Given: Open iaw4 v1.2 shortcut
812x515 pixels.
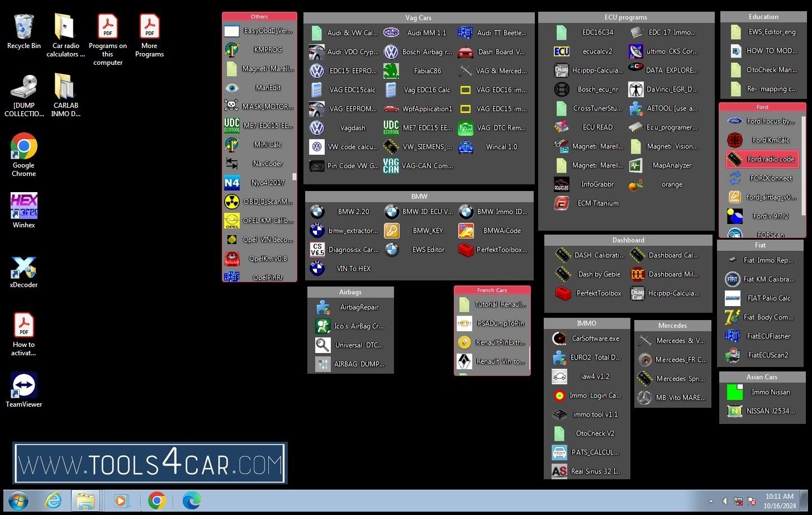Looking at the screenshot, I should pos(587,376).
